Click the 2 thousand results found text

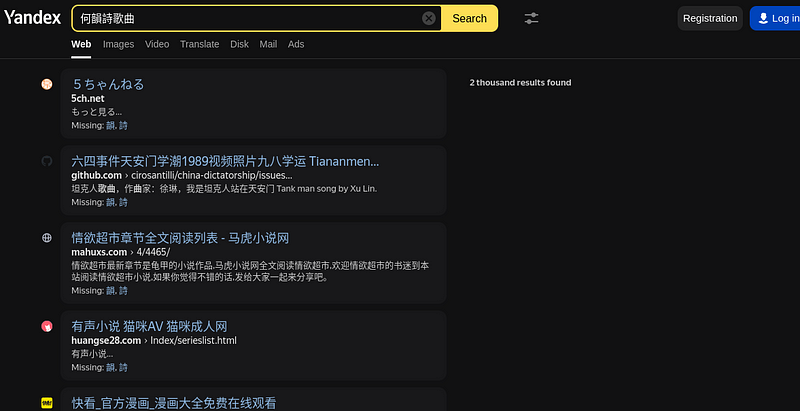tap(520, 83)
